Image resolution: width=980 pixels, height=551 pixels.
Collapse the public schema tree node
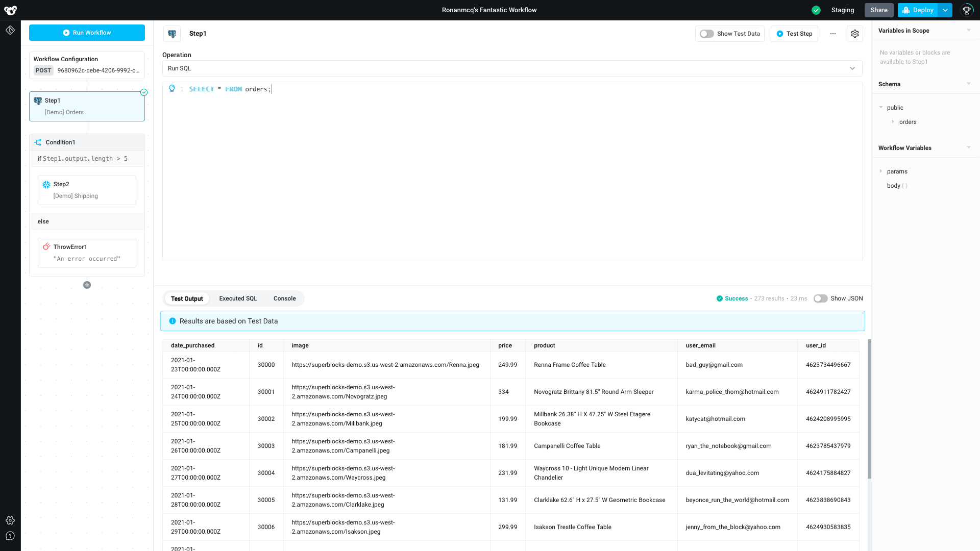tap(881, 107)
